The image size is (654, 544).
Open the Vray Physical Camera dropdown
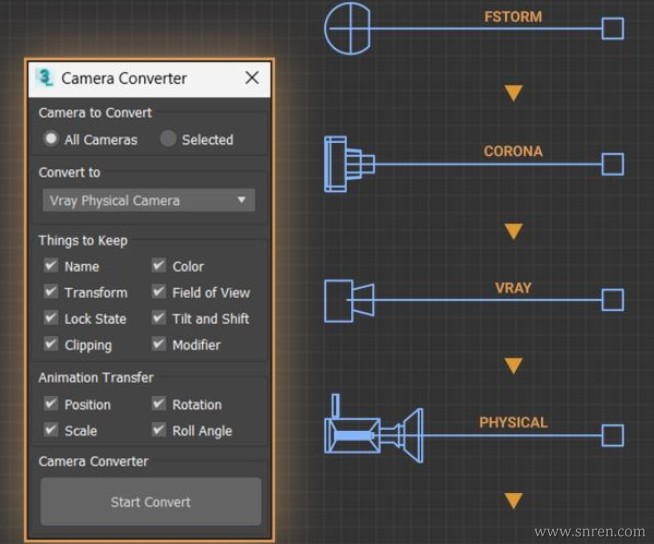click(148, 200)
